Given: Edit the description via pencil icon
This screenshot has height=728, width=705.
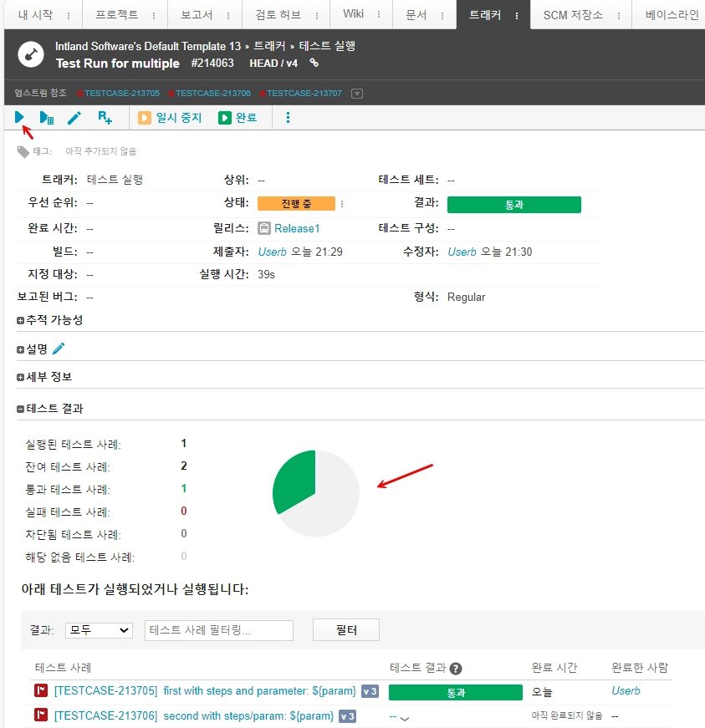Looking at the screenshot, I should coord(59,349).
